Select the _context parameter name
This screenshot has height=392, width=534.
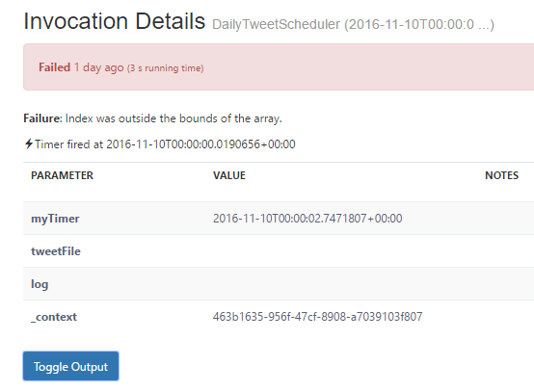[54, 317]
